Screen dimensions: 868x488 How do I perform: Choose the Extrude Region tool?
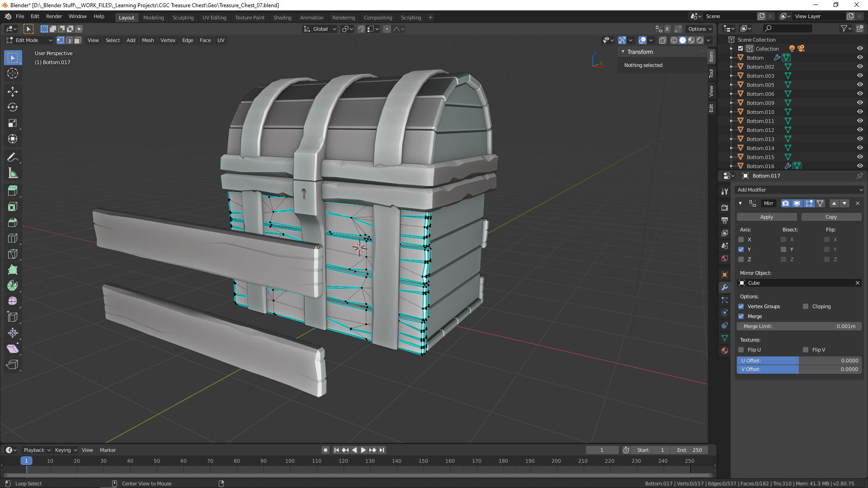coord(13,190)
